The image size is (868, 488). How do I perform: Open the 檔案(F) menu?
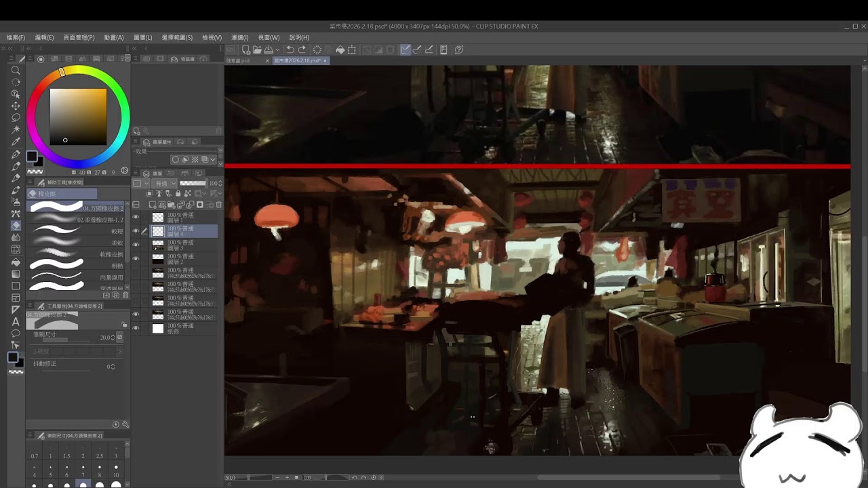(x=16, y=37)
